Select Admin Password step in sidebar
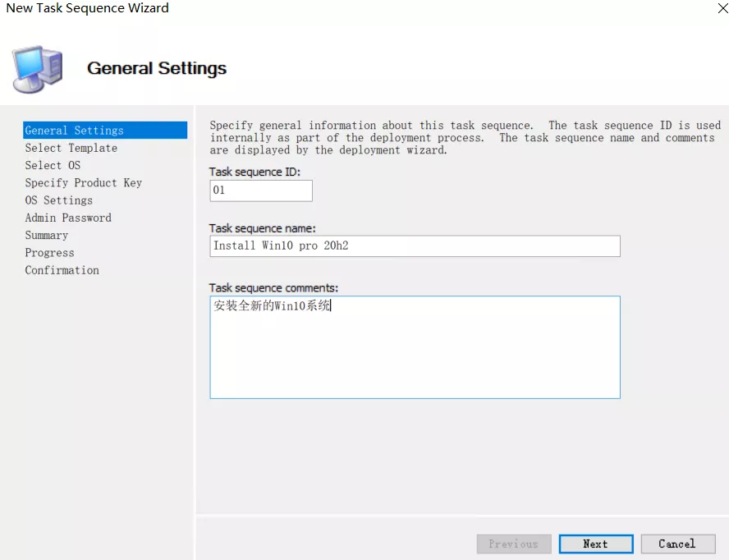Image resolution: width=729 pixels, height=560 pixels. 68,218
